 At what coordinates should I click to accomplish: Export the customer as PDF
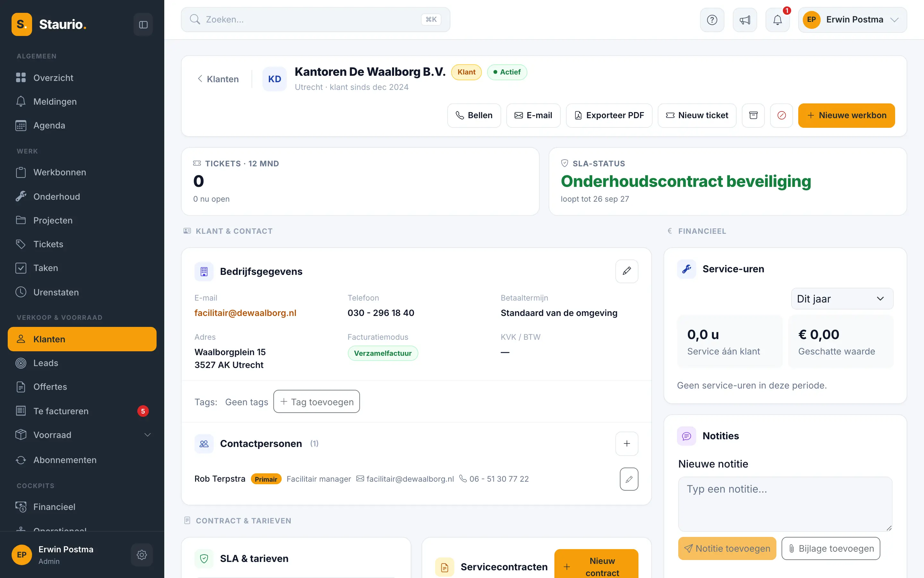[609, 116]
